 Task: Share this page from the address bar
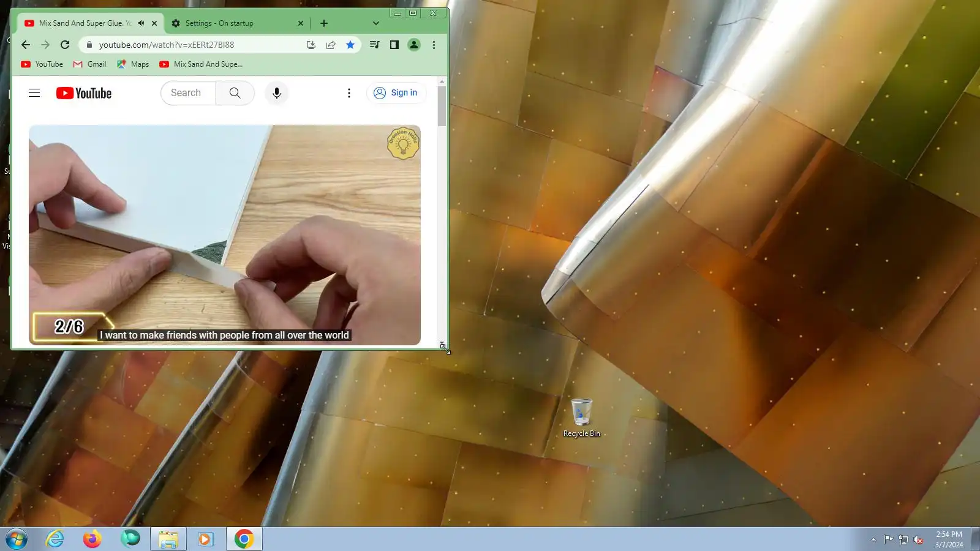tap(331, 45)
